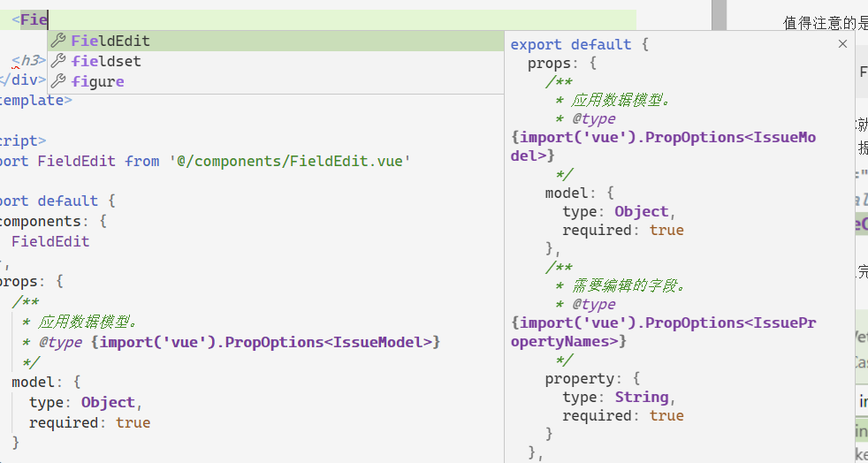Image resolution: width=868 pixels, height=463 pixels.
Task: Click the editor's vertical scrollbar
Action: (x=719, y=177)
